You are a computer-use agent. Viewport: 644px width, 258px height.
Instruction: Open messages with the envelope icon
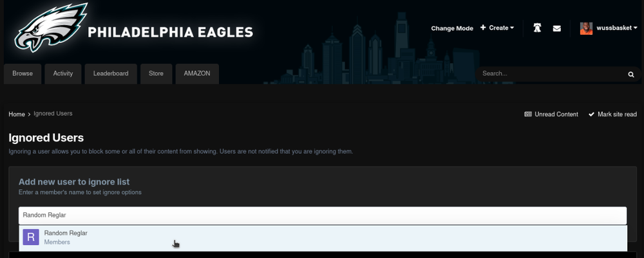557,28
